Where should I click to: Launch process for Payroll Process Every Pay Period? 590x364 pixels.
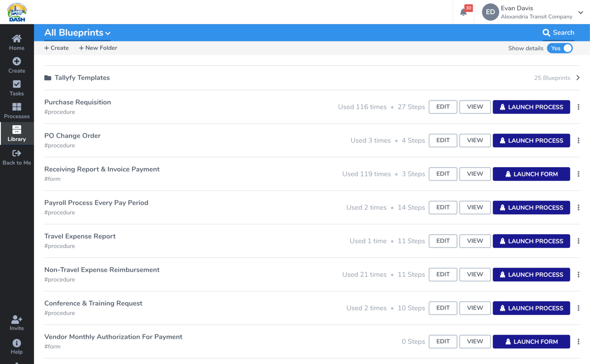tap(531, 207)
